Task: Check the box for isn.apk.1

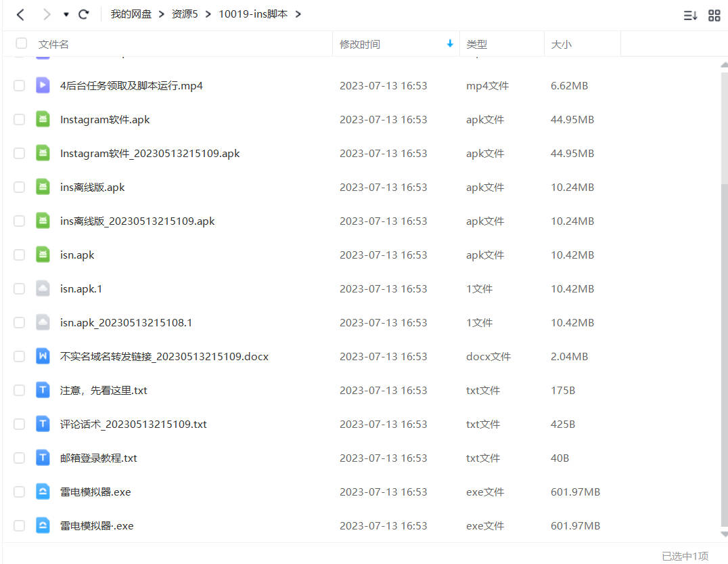Action: pos(19,289)
